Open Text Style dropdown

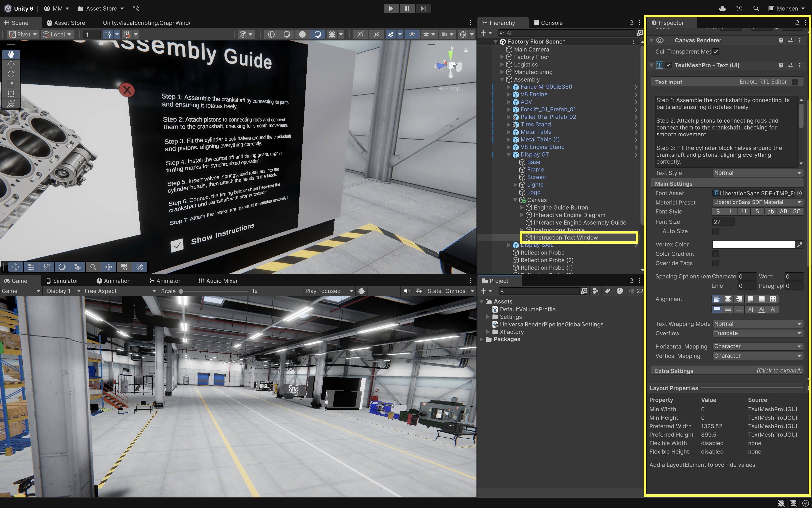click(x=758, y=173)
